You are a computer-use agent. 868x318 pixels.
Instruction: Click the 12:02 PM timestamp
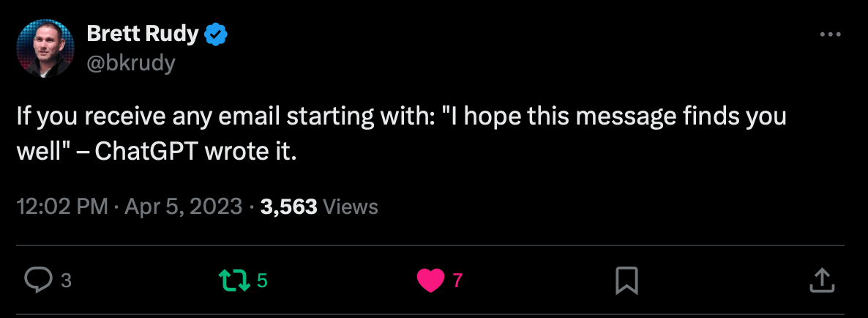62,207
